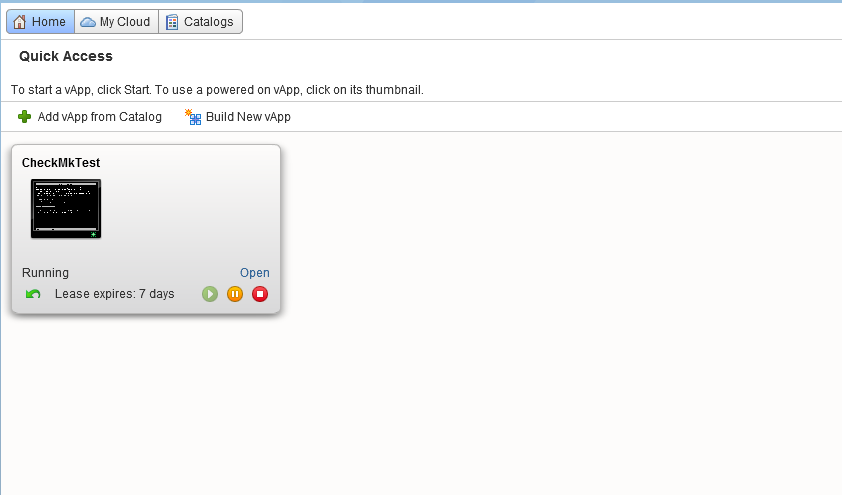Open the My Cloud tab
Viewport: 842px width, 495px height.
click(x=115, y=22)
